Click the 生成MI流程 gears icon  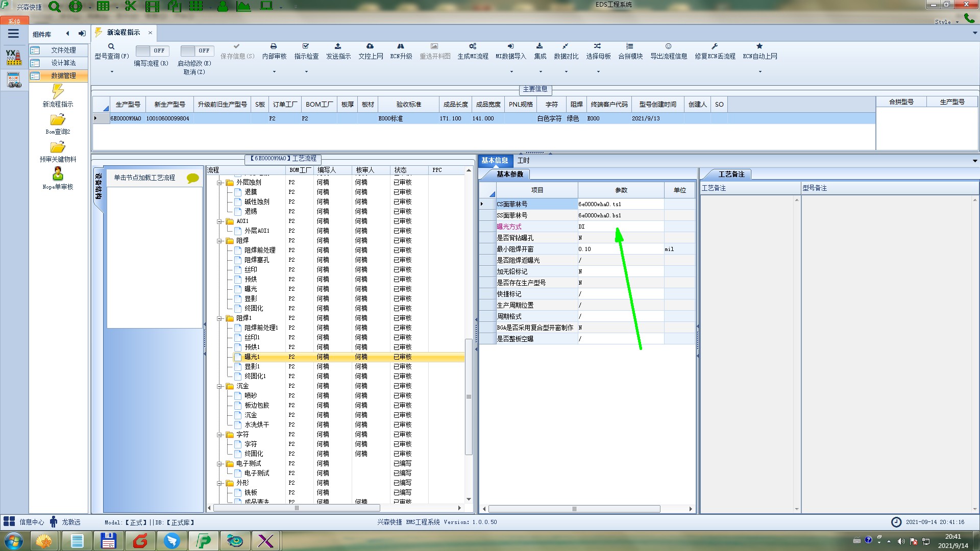coord(473,46)
